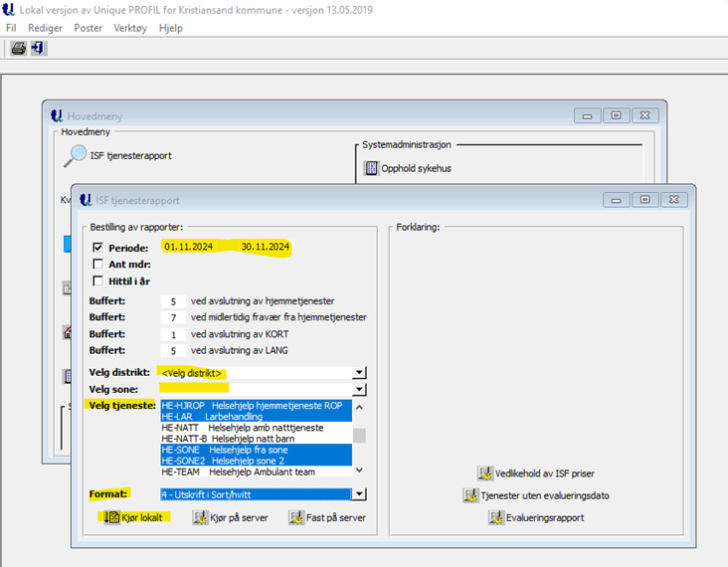
Task: Maximize the ISF tjenesterapport window
Action: 644,200
